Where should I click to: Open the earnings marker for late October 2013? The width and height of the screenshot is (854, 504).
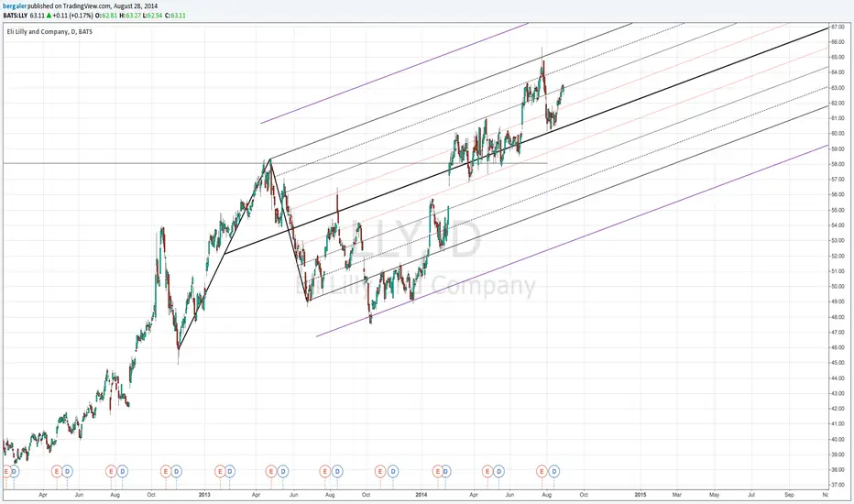point(380,471)
